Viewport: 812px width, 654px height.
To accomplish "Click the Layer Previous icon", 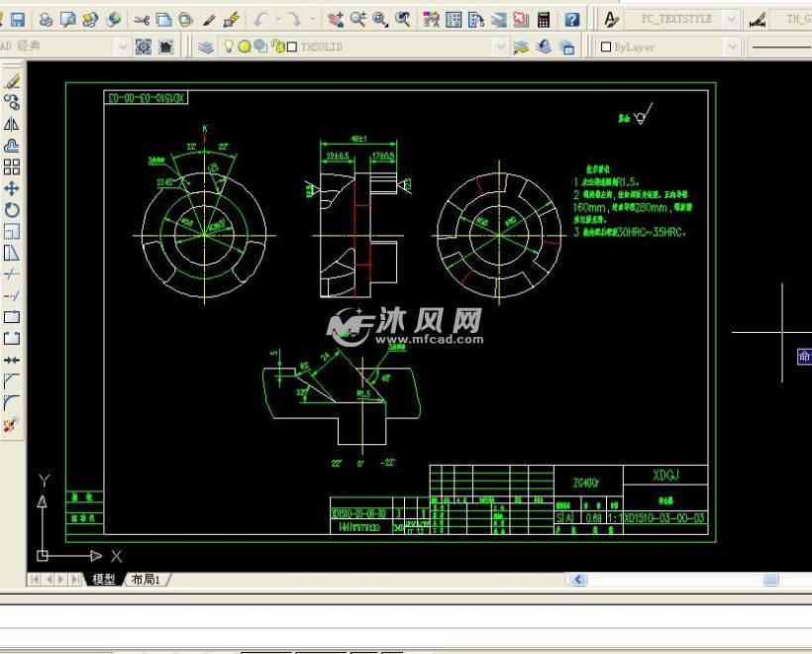I will 544,47.
